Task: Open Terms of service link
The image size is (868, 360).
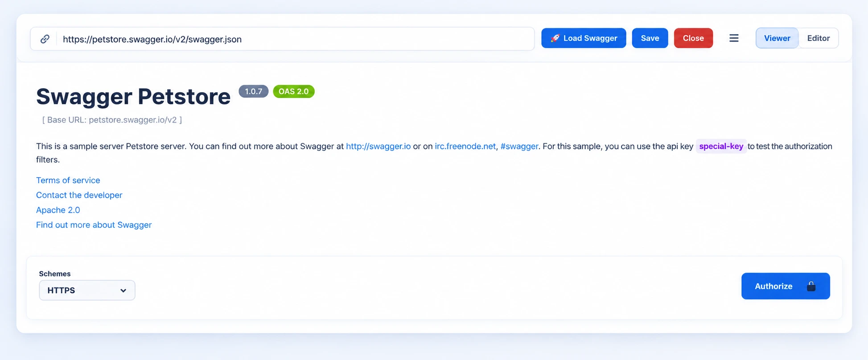Action: point(68,180)
